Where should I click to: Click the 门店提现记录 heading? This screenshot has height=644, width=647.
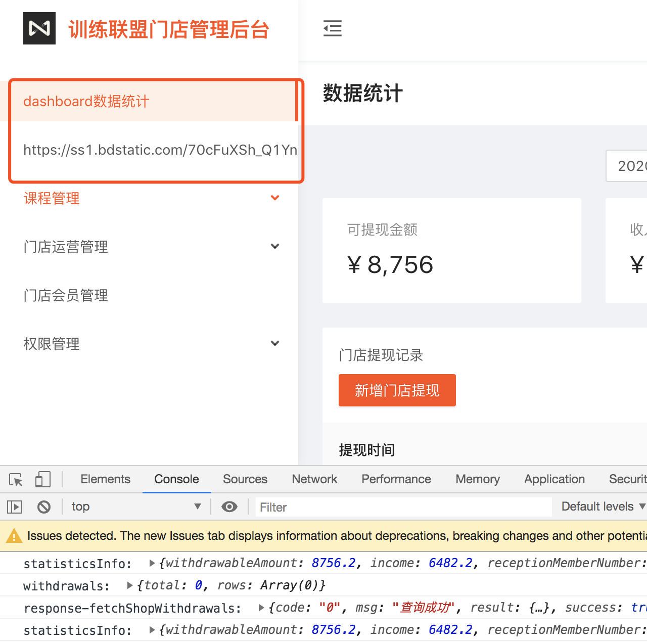click(381, 355)
